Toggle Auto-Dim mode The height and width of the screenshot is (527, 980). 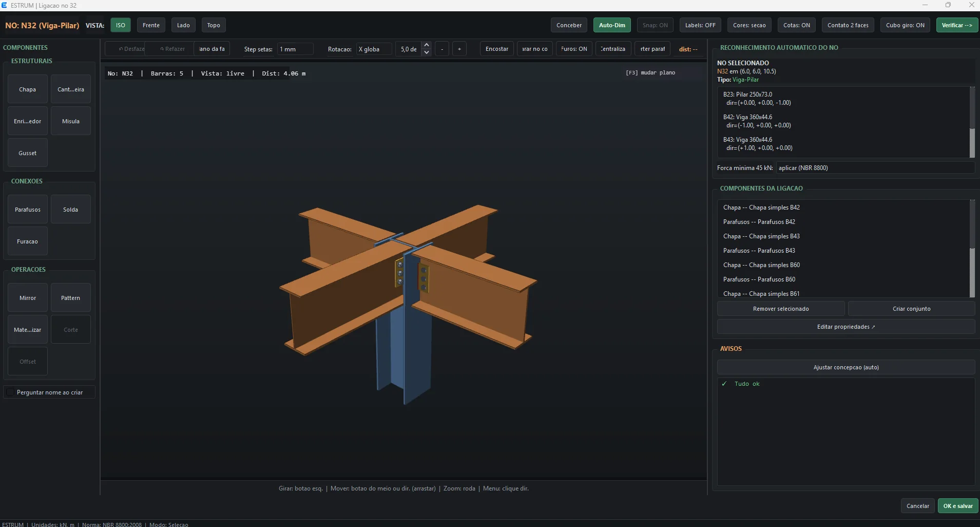coord(612,25)
